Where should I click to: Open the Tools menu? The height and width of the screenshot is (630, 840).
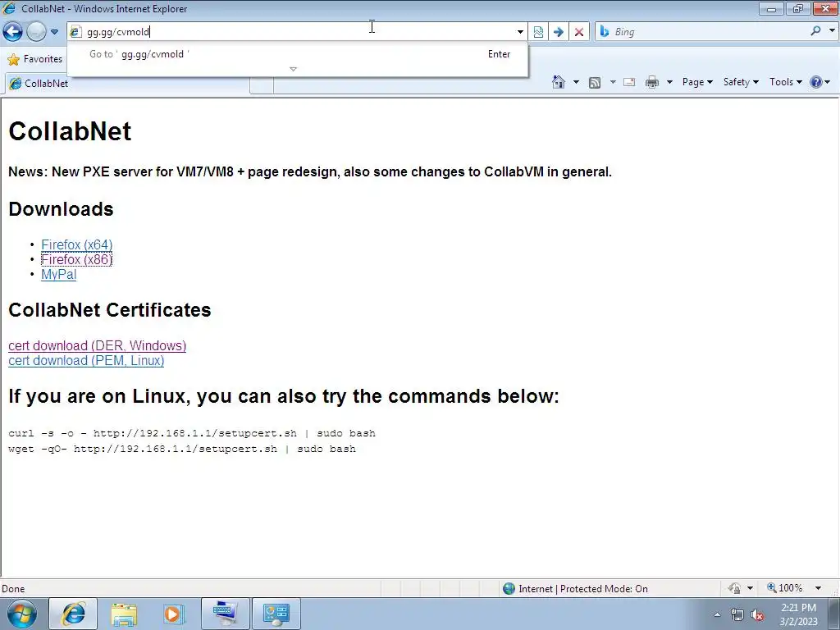[785, 82]
